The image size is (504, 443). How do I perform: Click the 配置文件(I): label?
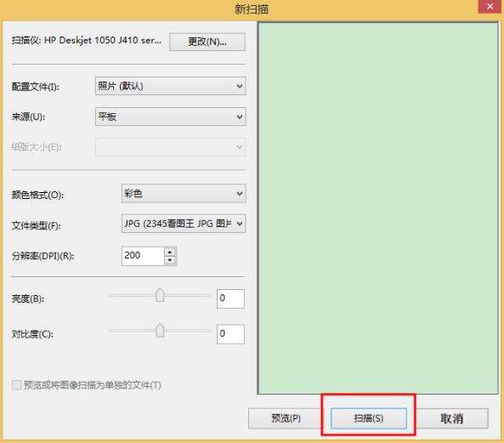[x=36, y=87]
